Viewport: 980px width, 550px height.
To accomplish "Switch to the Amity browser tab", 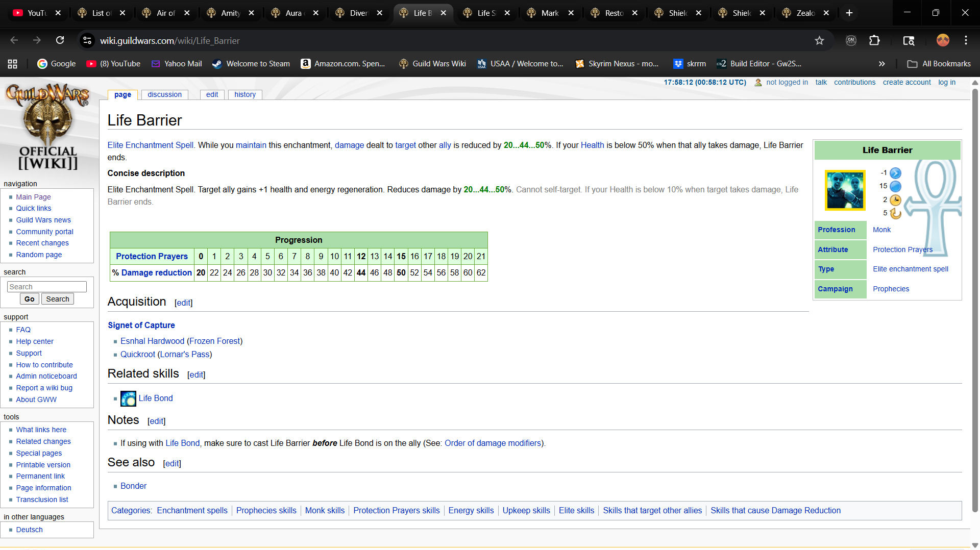I will point(231,13).
